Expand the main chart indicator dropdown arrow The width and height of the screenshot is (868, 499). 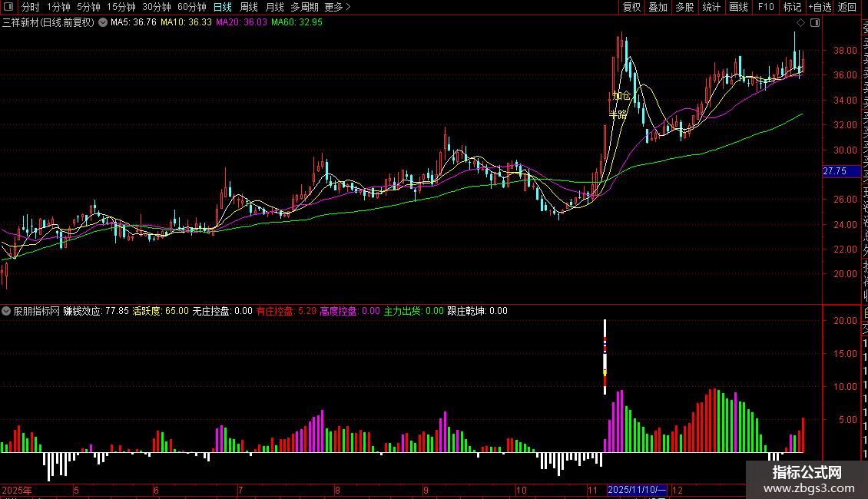(103, 22)
